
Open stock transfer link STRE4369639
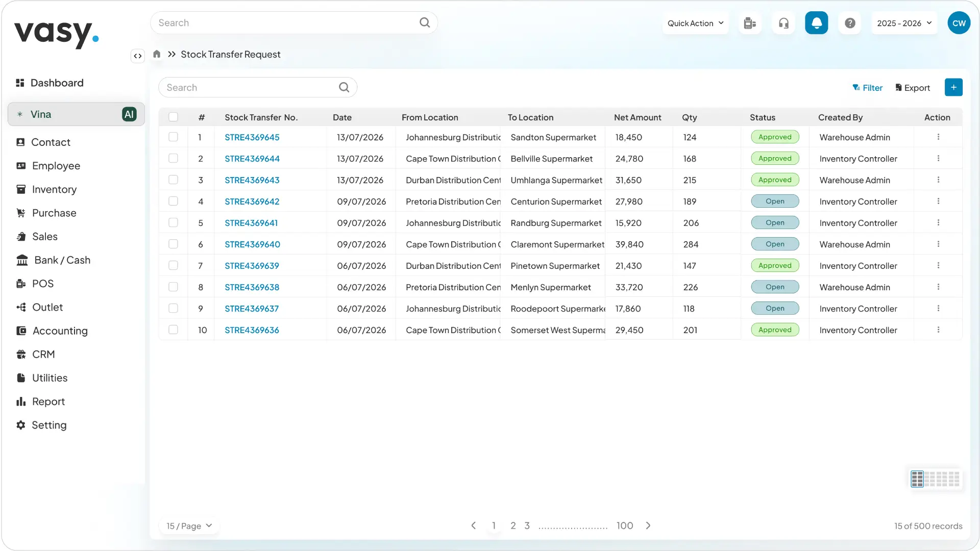click(252, 266)
